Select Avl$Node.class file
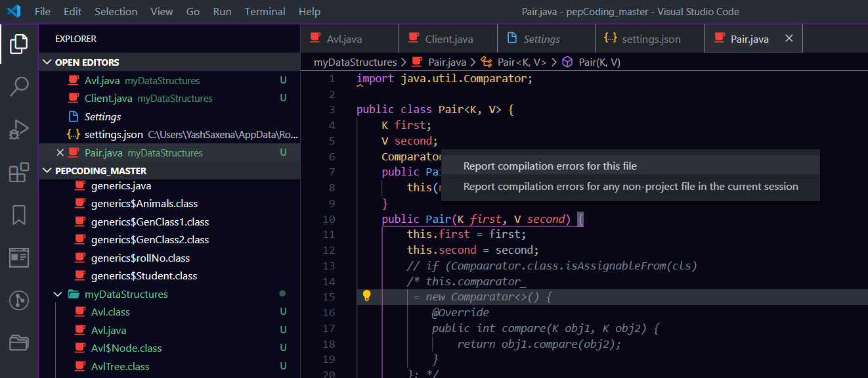868x378 pixels. click(x=169, y=348)
